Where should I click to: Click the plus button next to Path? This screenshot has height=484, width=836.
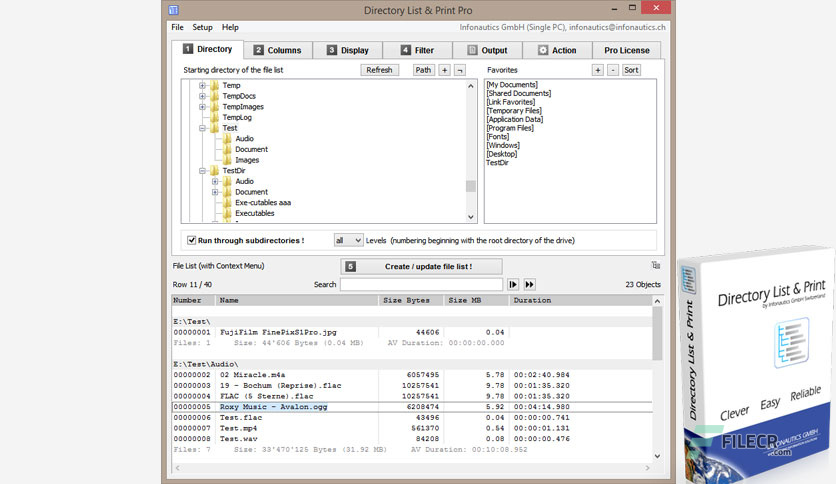coord(444,70)
